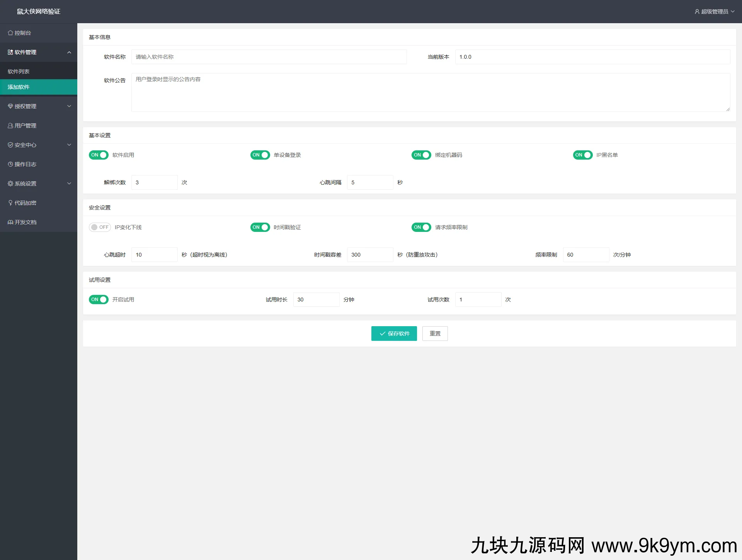
Task: Click the 系统设置 gear icon
Action: 10,184
